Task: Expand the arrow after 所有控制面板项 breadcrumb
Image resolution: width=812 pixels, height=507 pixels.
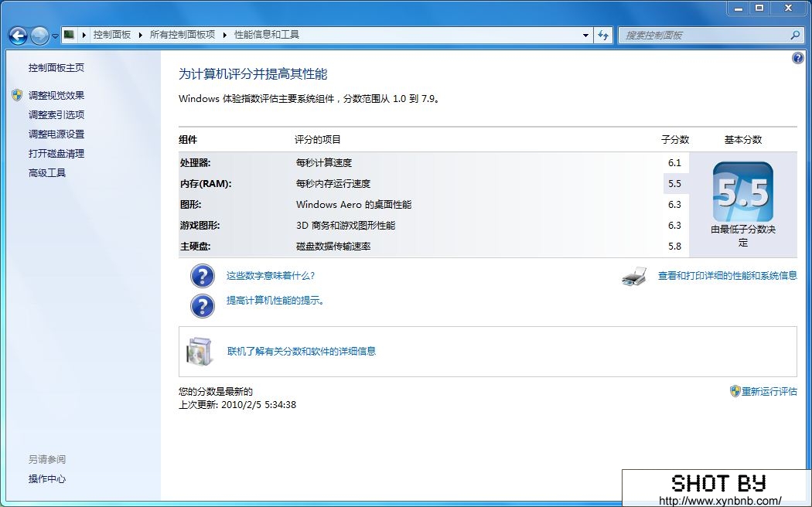Action: 225,36
